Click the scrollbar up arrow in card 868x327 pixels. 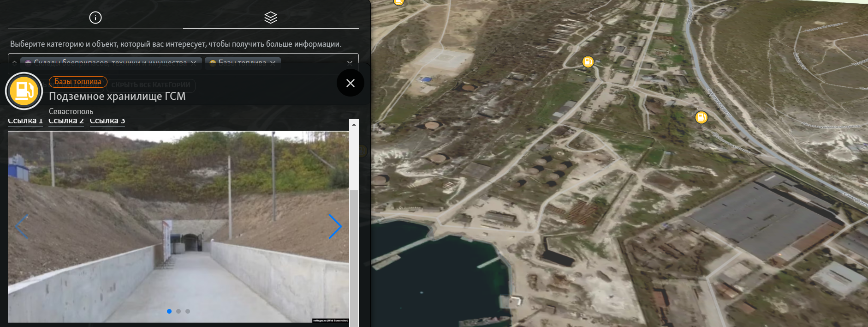tap(354, 124)
